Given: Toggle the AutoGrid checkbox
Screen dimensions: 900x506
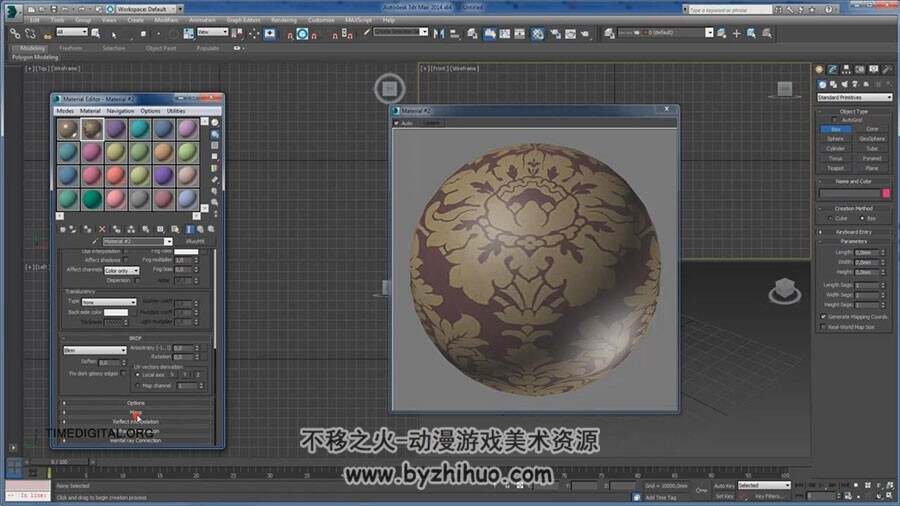Looking at the screenshot, I should pyautogui.click(x=835, y=120).
